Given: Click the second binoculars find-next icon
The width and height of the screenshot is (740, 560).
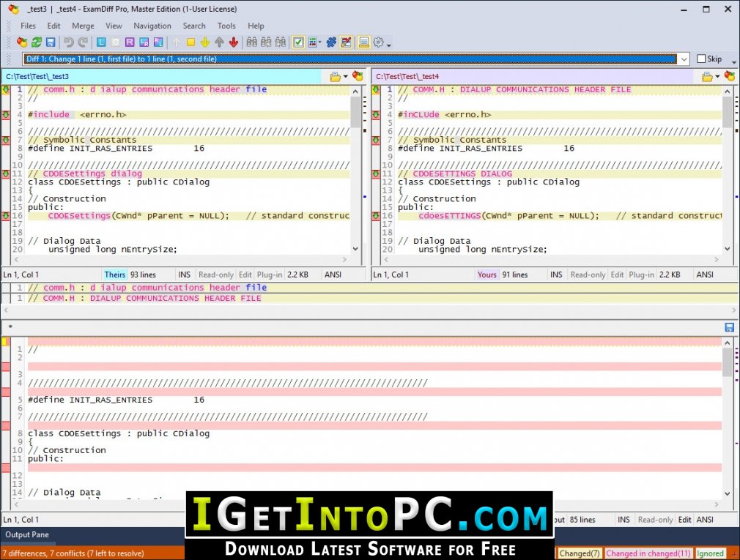Looking at the screenshot, I should point(266,42).
